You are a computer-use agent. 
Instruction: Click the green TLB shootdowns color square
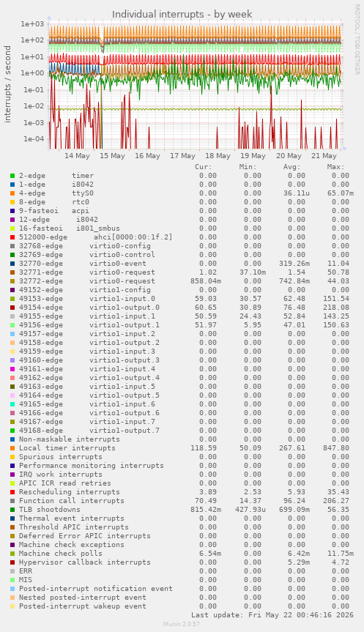point(12,510)
